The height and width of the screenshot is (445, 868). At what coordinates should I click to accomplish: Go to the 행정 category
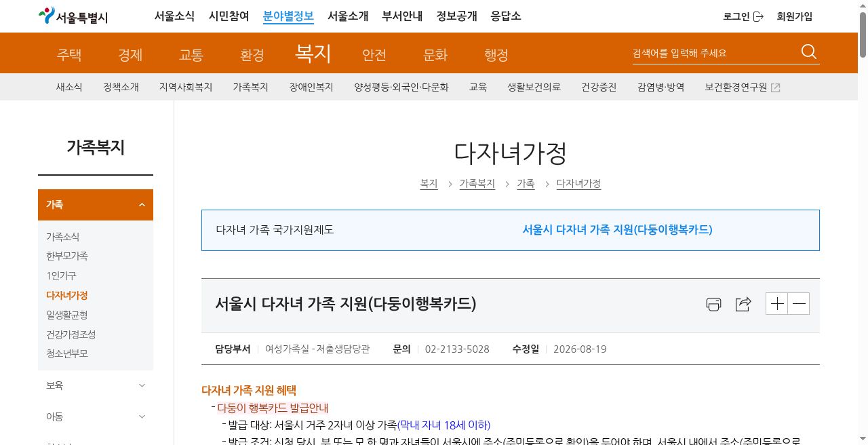coord(496,55)
